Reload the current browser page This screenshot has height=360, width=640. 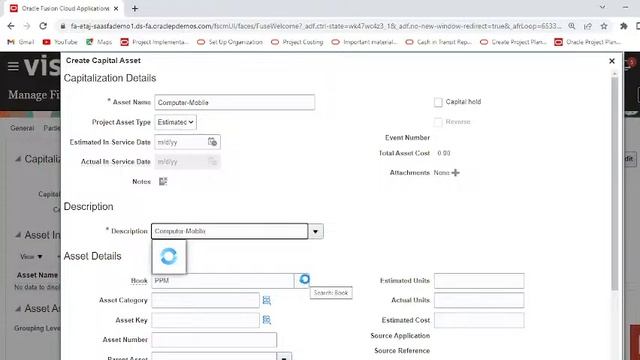pos(43,26)
